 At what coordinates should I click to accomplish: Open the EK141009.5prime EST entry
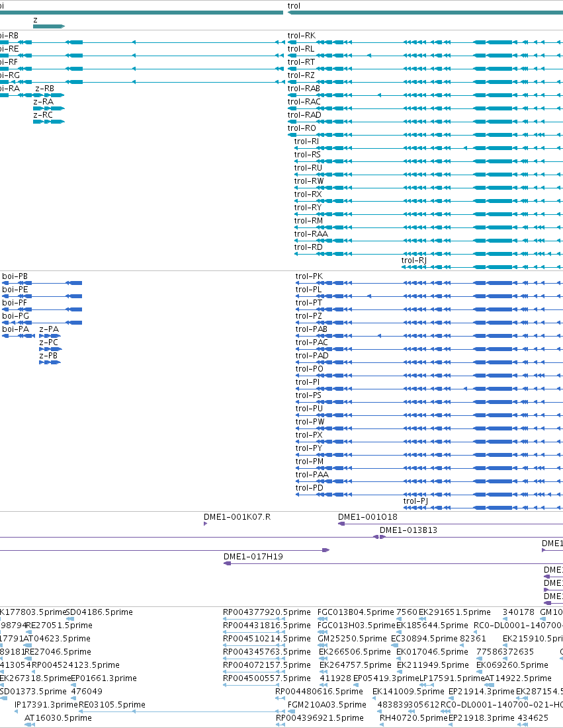pyautogui.click(x=408, y=692)
